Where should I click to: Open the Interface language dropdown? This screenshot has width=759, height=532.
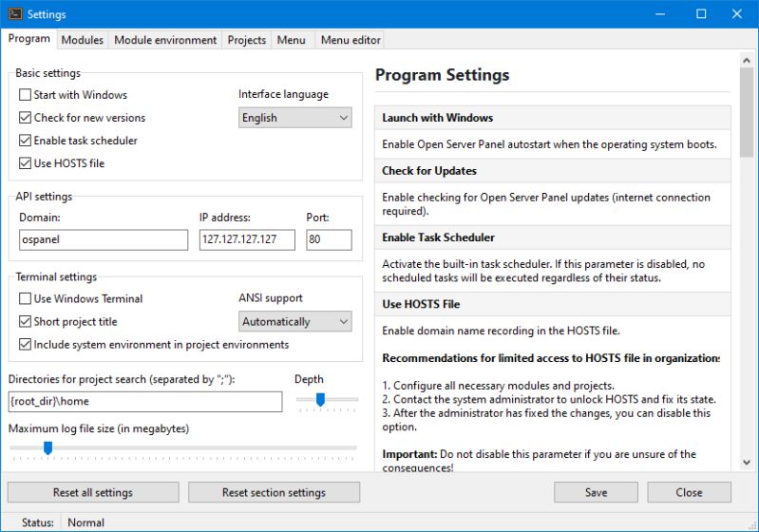(x=294, y=118)
